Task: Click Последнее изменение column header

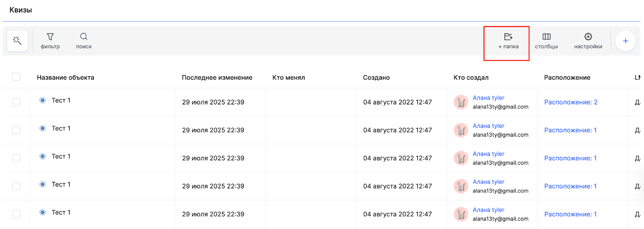Action: [217, 78]
